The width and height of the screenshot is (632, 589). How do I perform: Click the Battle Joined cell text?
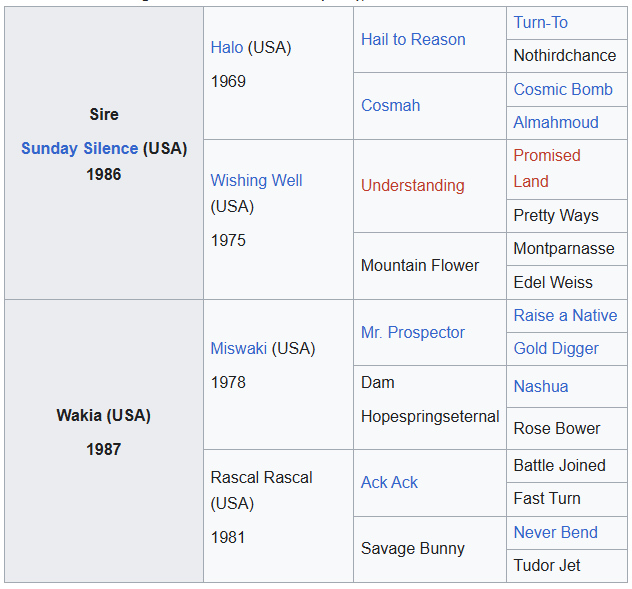point(559,466)
